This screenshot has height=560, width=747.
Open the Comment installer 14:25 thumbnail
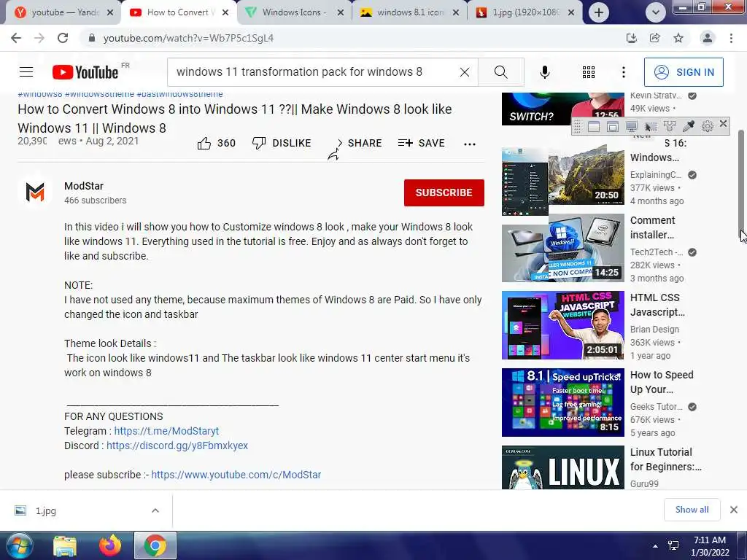[562, 248]
